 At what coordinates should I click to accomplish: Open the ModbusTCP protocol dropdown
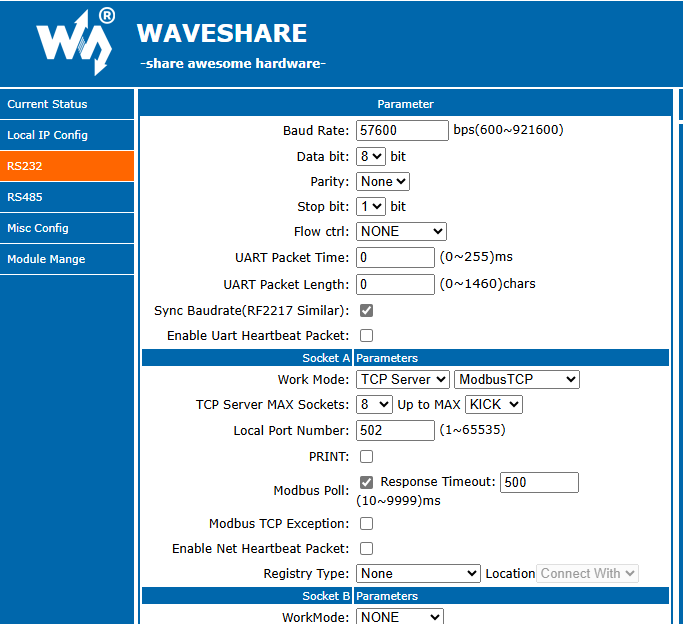pos(516,380)
